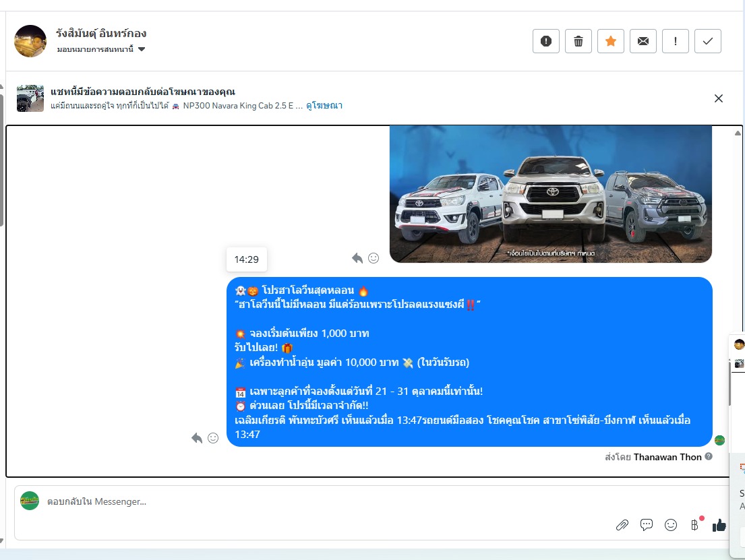
Task: Delete conversation with the trash icon
Action: (578, 41)
